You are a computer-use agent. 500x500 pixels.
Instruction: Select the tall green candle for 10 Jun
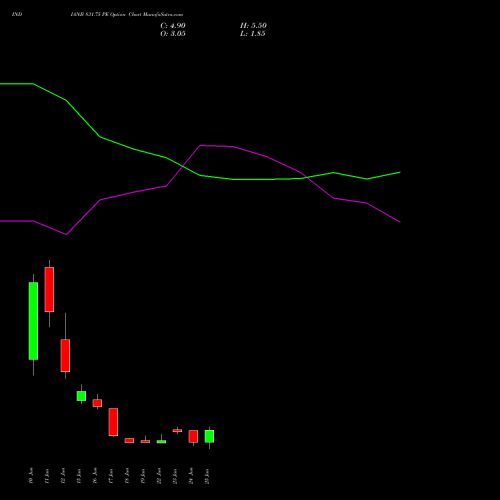33,321
